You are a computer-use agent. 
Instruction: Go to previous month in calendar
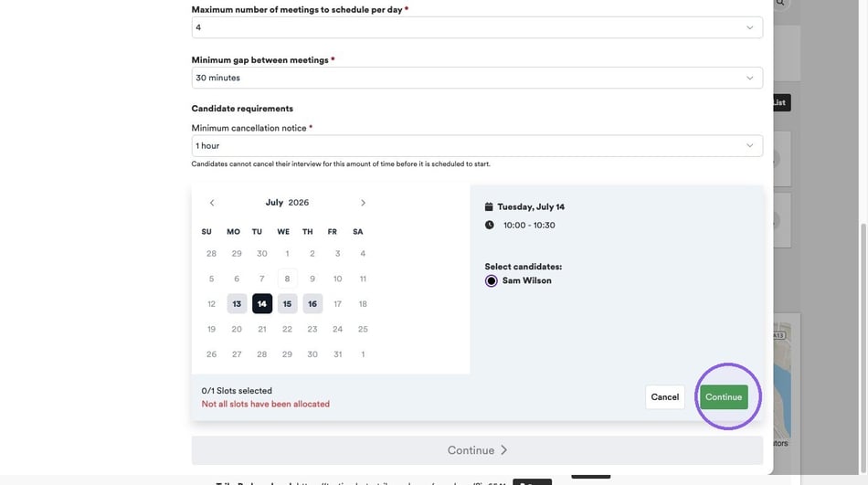point(211,203)
